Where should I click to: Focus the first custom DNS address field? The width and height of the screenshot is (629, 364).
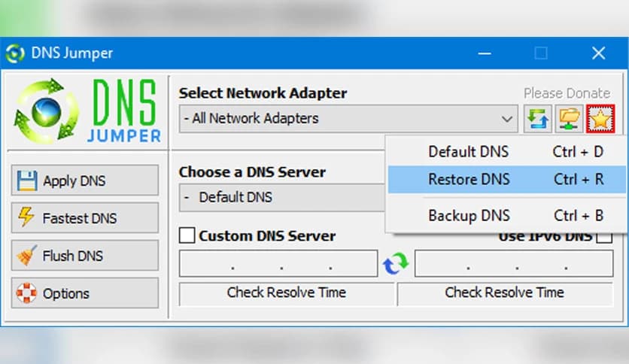[278, 263]
